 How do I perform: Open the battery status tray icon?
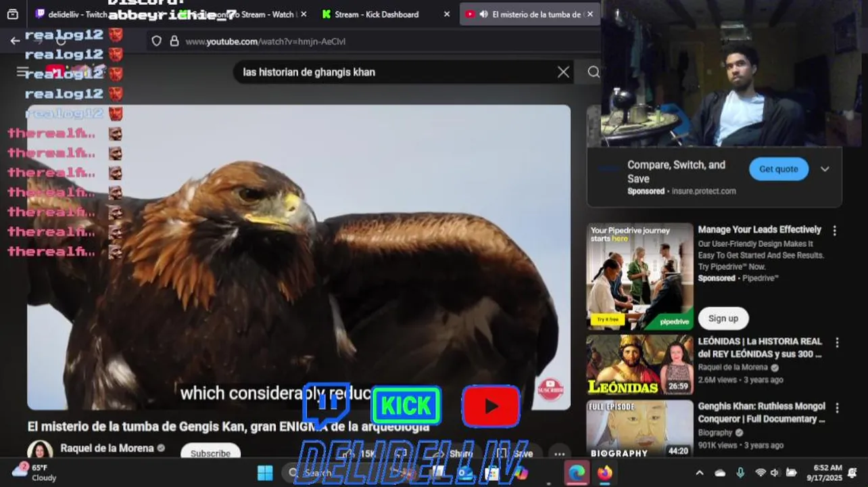791,473
